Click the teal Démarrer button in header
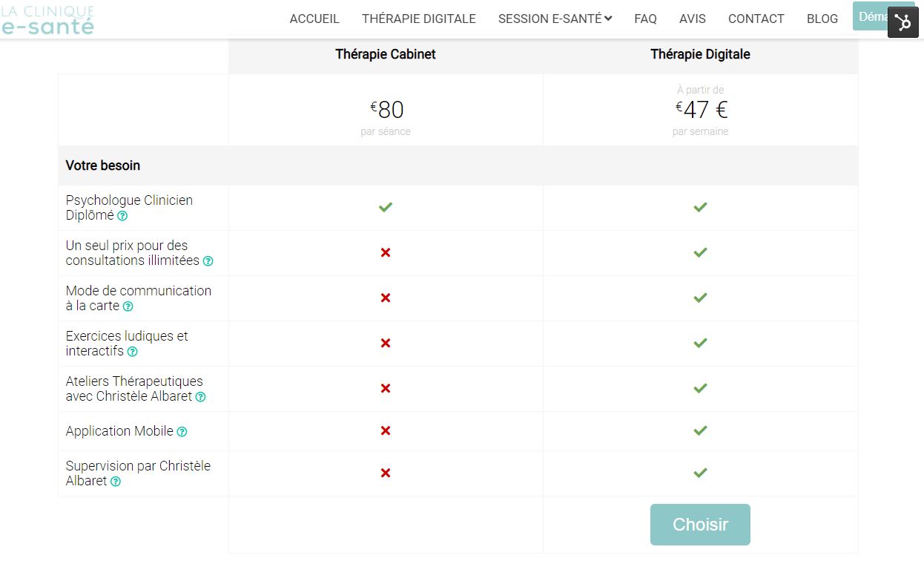Image resolution: width=924 pixels, height=561 pixels. point(871,16)
